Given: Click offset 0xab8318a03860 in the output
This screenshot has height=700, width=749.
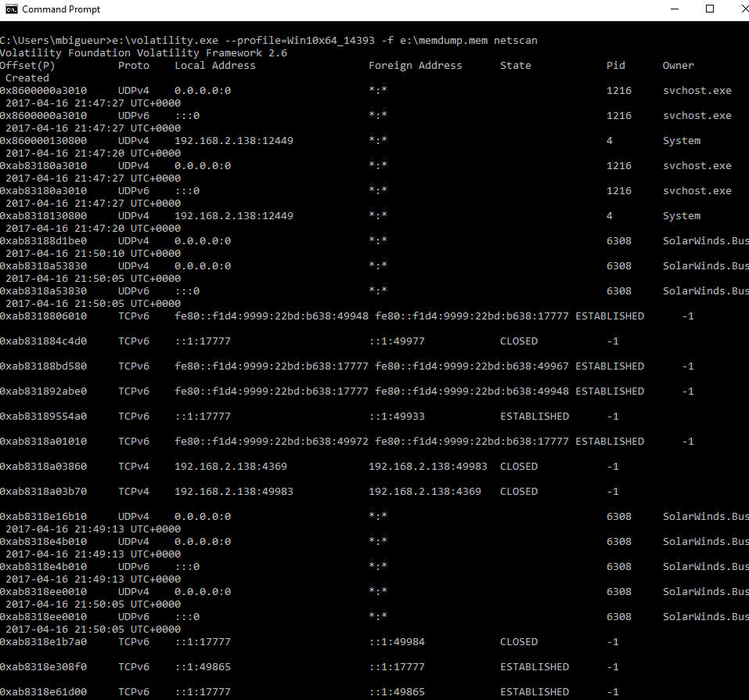Looking at the screenshot, I should pyautogui.click(x=43, y=467).
